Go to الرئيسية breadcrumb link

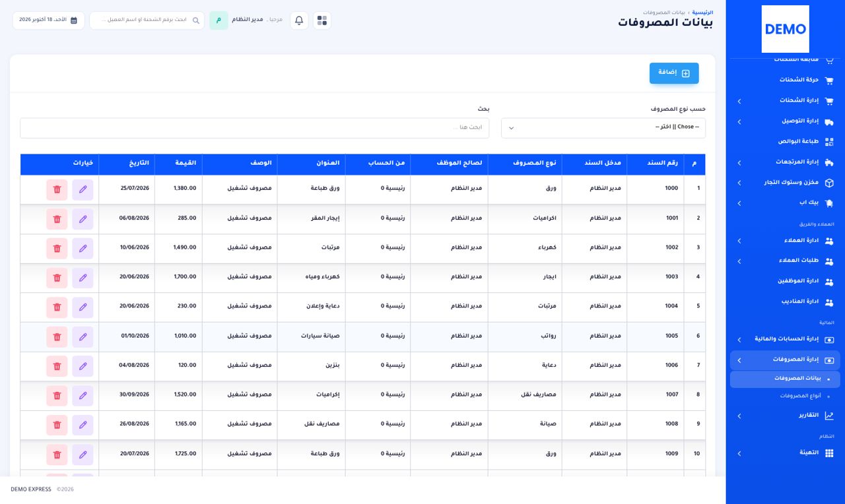(x=702, y=13)
